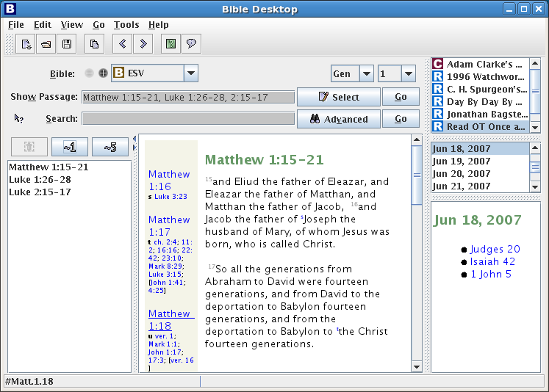
Task: Go back with the left arrow icon
Action: click(122, 44)
